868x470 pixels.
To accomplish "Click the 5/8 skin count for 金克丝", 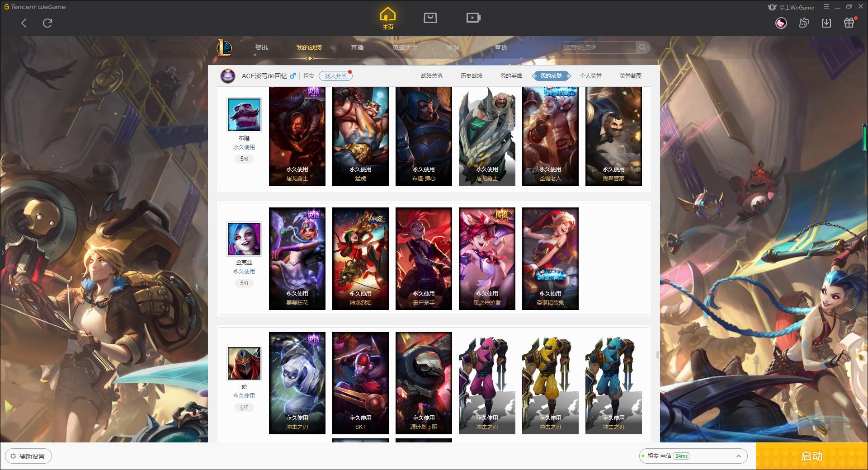I will [x=244, y=283].
